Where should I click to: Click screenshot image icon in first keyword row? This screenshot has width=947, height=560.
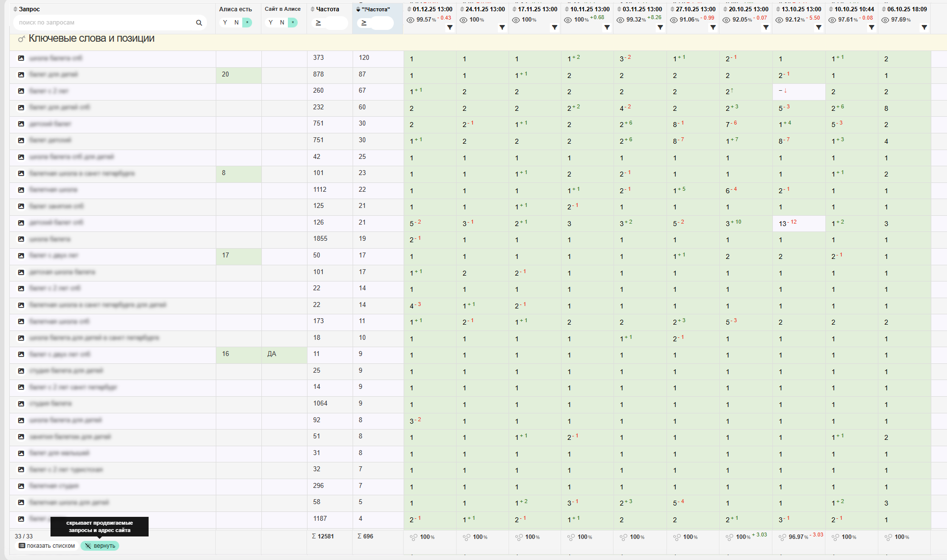point(21,58)
